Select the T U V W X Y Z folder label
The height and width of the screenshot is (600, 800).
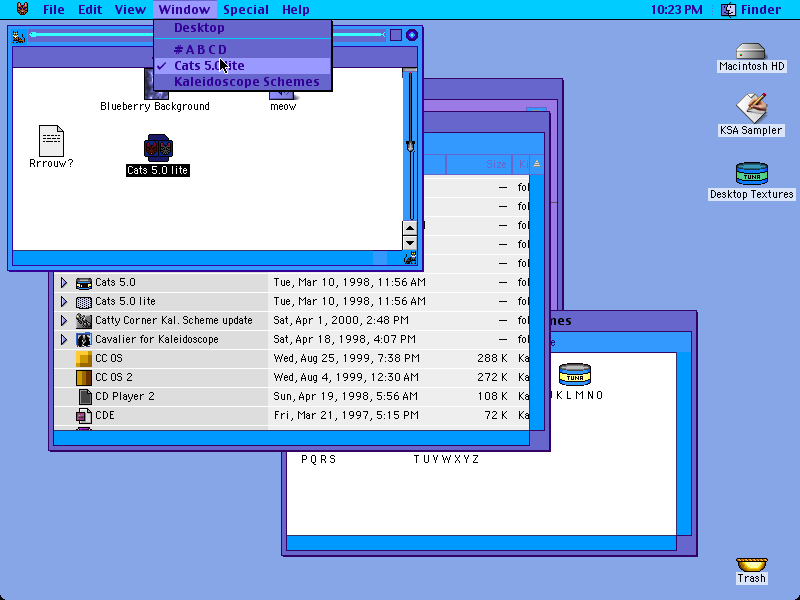tap(446, 459)
